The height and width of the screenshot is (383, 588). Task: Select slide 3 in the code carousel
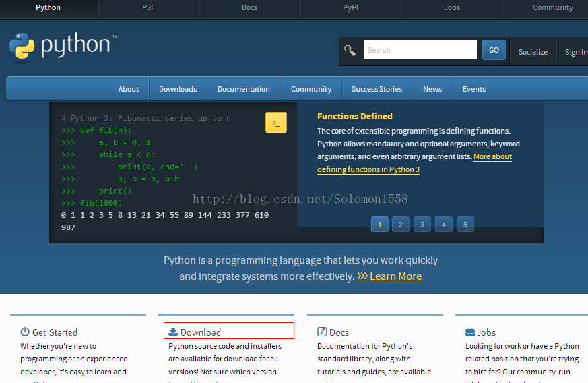point(422,225)
